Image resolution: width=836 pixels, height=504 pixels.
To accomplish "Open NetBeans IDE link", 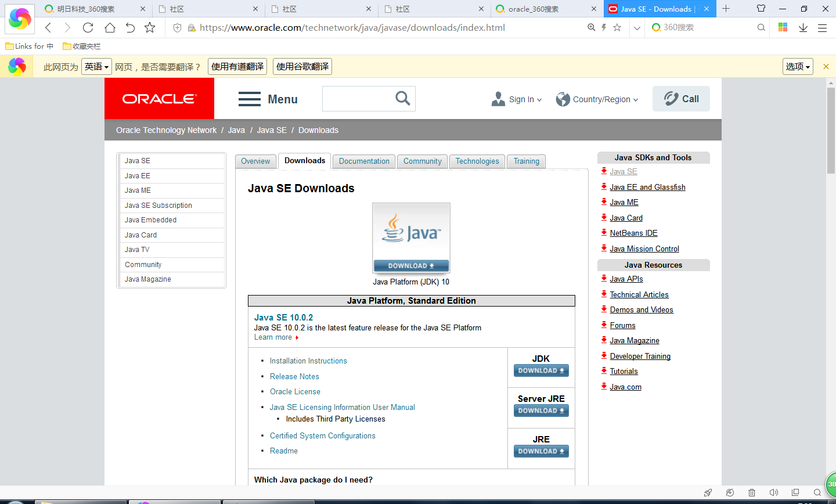I will pos(633,233).
